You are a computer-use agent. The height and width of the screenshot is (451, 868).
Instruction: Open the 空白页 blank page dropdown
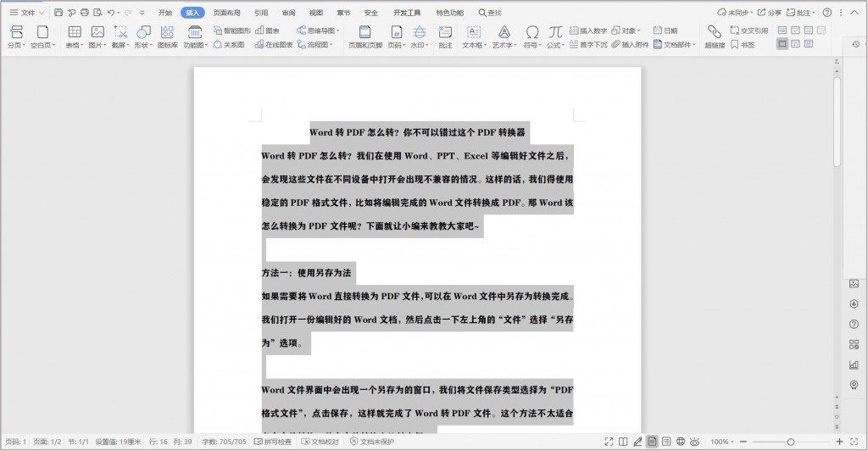pyautogui.click(x=42, y=45)
